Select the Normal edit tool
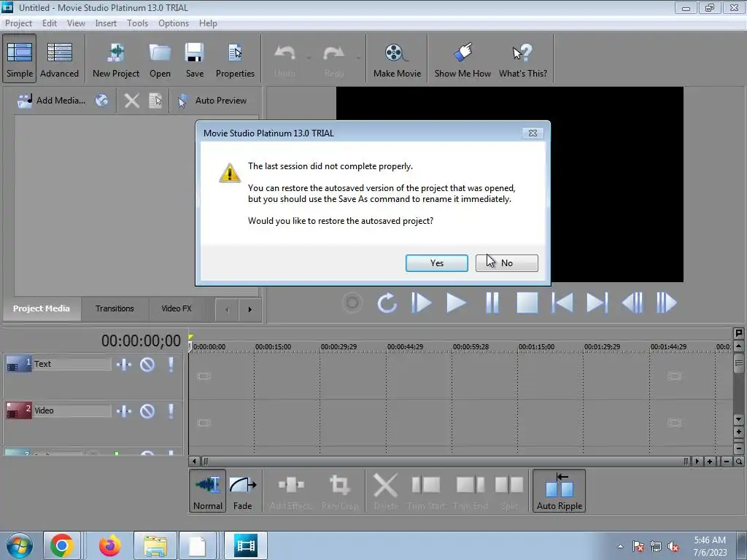The height and width of the screenshot is (560, 747). (x=207, y=491)
